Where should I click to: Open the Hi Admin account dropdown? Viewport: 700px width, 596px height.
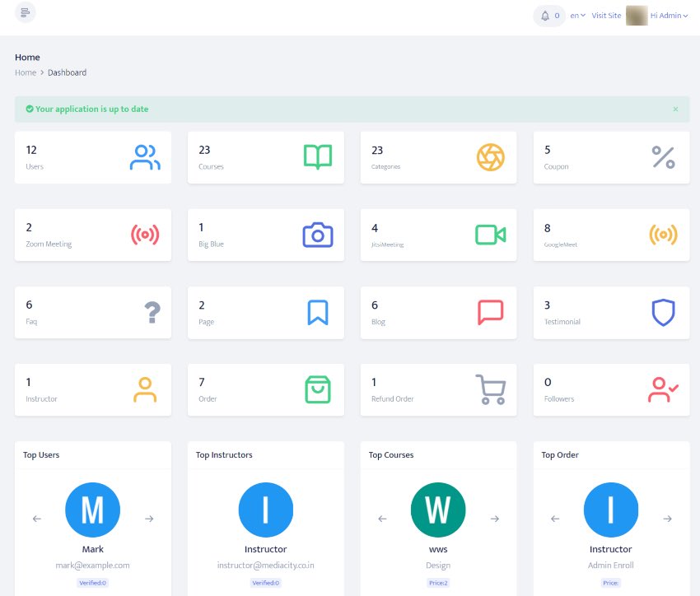667,15
